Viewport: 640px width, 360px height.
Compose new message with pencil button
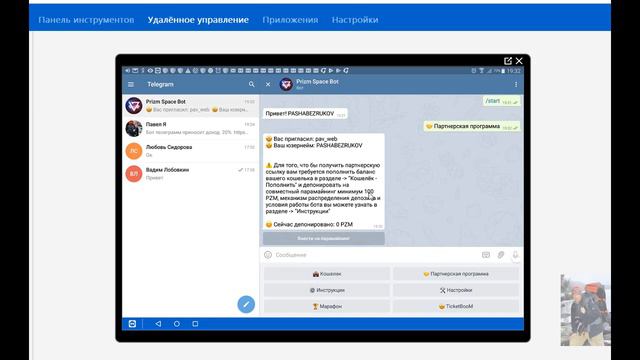click(246, 304)
